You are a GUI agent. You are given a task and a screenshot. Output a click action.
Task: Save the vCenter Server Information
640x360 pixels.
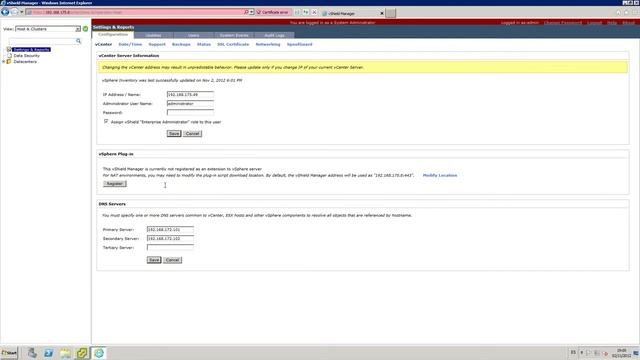(x=174, y=133)
